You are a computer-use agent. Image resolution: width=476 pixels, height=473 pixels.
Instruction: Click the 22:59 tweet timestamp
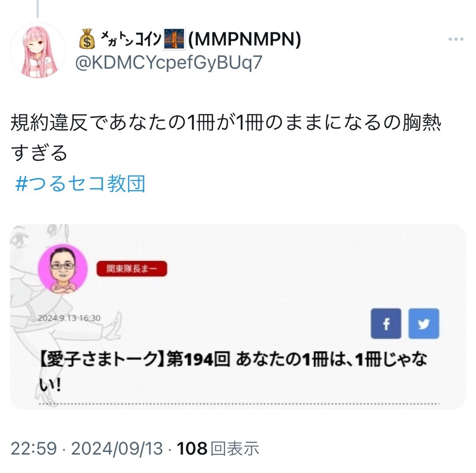click(x=34, y=448)
